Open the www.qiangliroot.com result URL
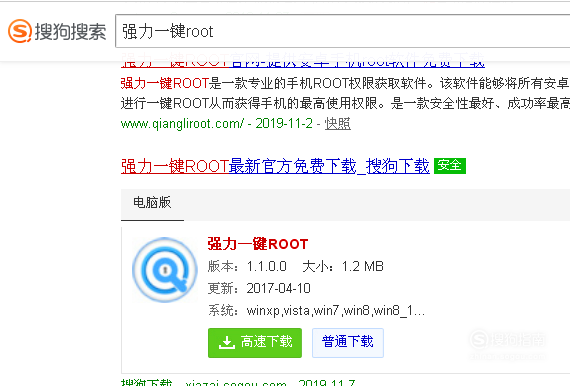 (182, 124)
